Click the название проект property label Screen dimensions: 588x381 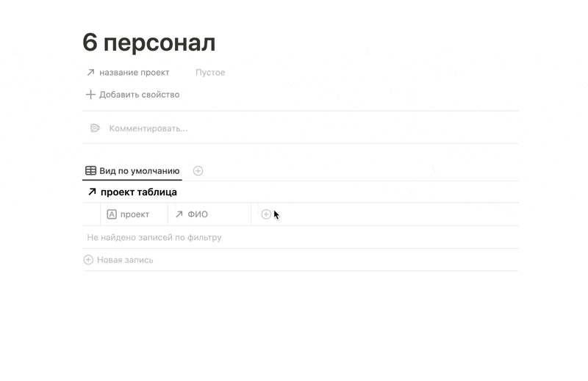(x=135, y=72)
